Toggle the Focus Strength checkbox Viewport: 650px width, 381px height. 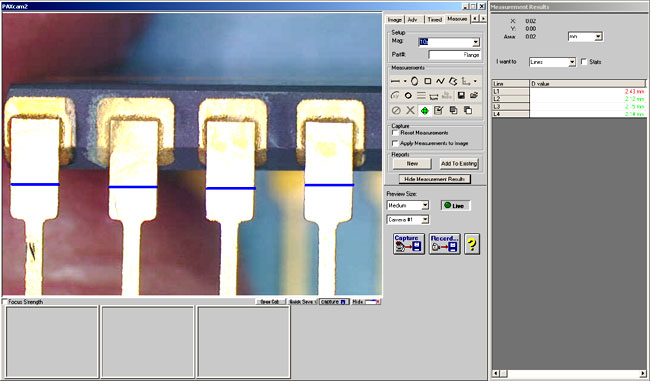pyautogui.click(x=5, y=302)
